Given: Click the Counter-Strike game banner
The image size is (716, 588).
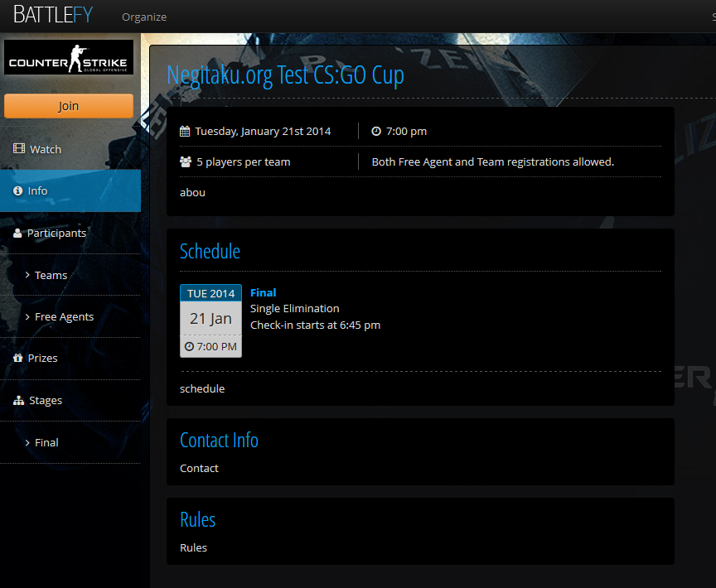Looking at the screenshot, I should pyautogui.click(x=69, y=57).
